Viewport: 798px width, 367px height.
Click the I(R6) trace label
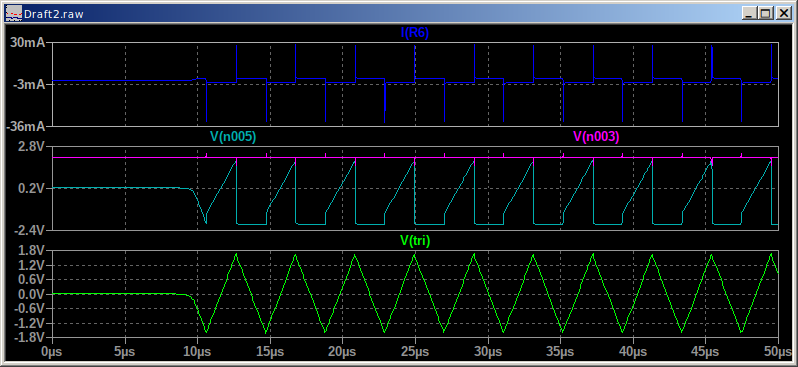[415, 33]
